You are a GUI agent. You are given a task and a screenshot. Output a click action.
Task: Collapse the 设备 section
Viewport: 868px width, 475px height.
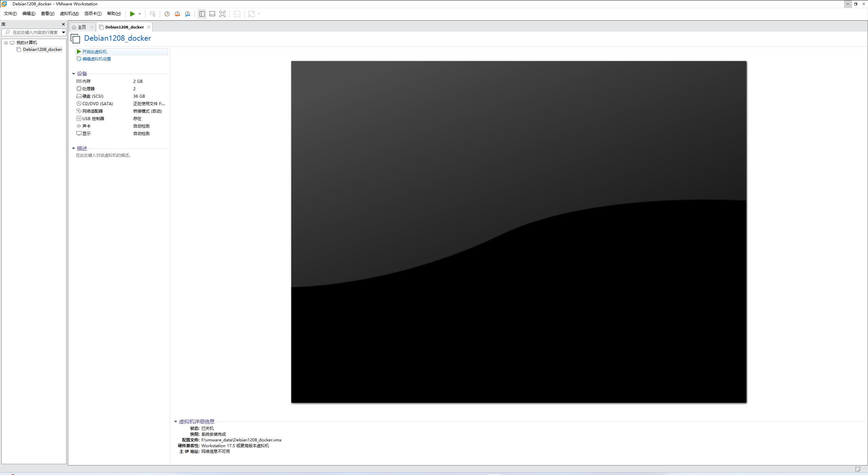74,74
